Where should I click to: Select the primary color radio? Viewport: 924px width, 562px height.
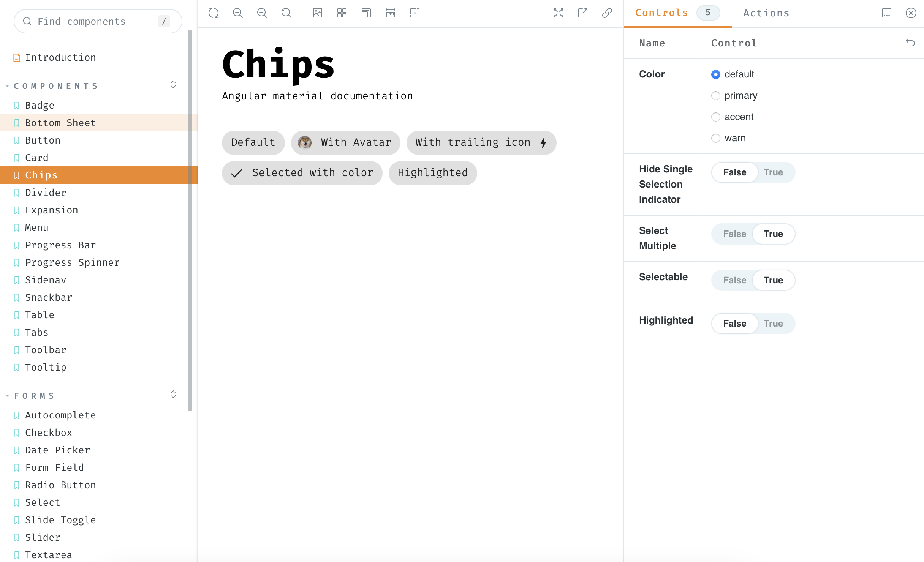click(716, 96)
